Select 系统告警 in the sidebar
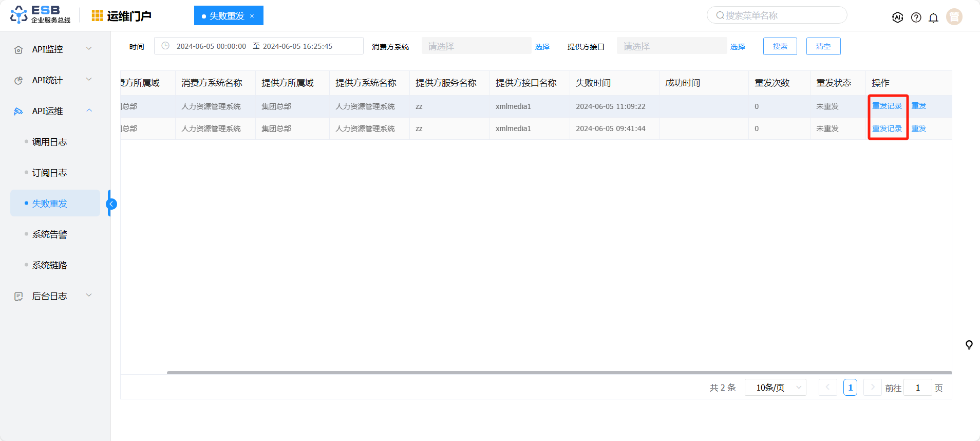The image size is (980, 441). pos(50,234)
